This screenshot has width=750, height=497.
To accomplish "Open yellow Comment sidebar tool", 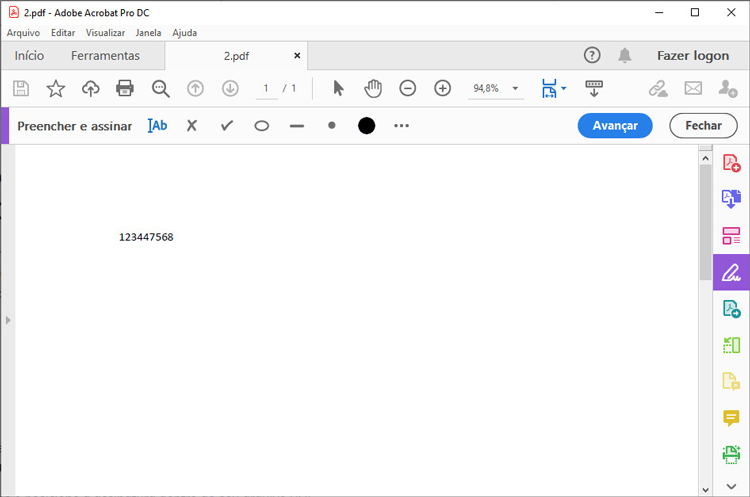I will [x=731, y=418].
